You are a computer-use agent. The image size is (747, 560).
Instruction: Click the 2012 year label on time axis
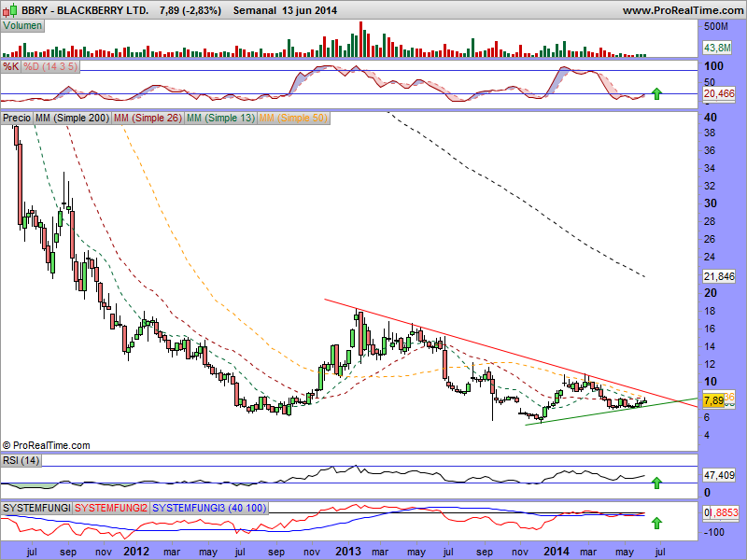point(136,552)
